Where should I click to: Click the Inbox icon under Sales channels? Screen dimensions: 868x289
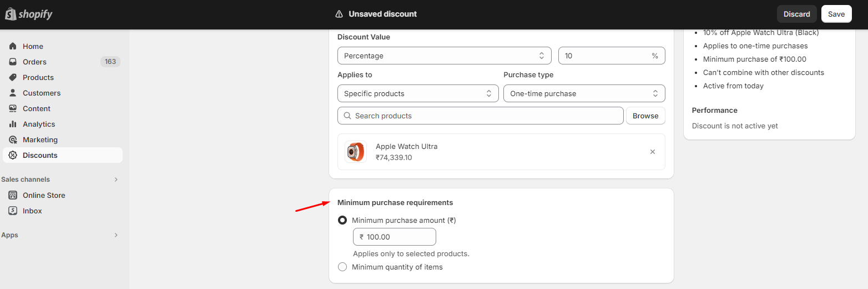13,211
